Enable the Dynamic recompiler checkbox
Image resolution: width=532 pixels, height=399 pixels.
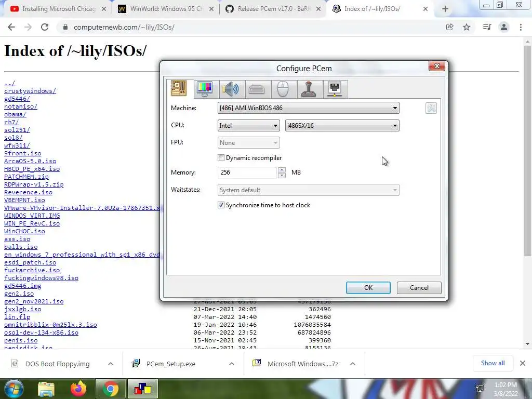[221, 158]
